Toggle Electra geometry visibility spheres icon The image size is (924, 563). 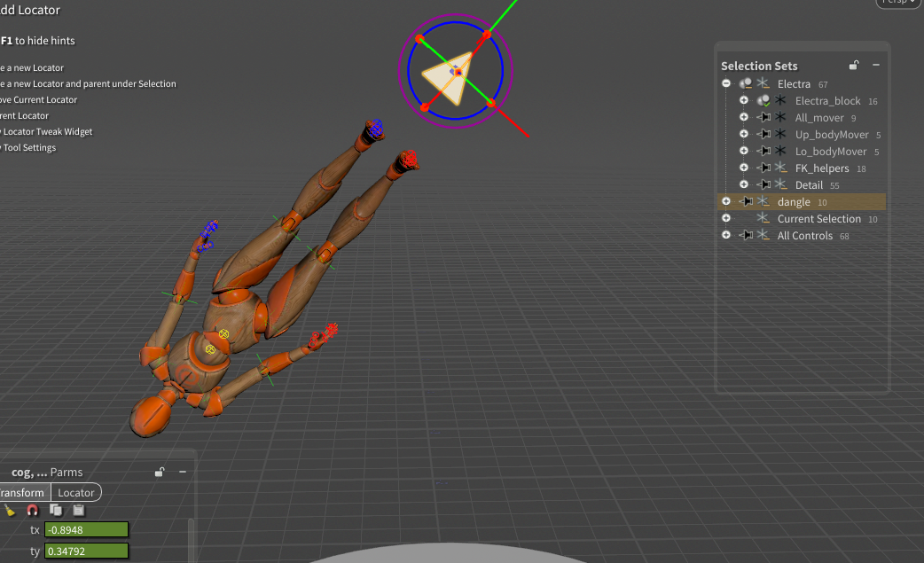746,83
